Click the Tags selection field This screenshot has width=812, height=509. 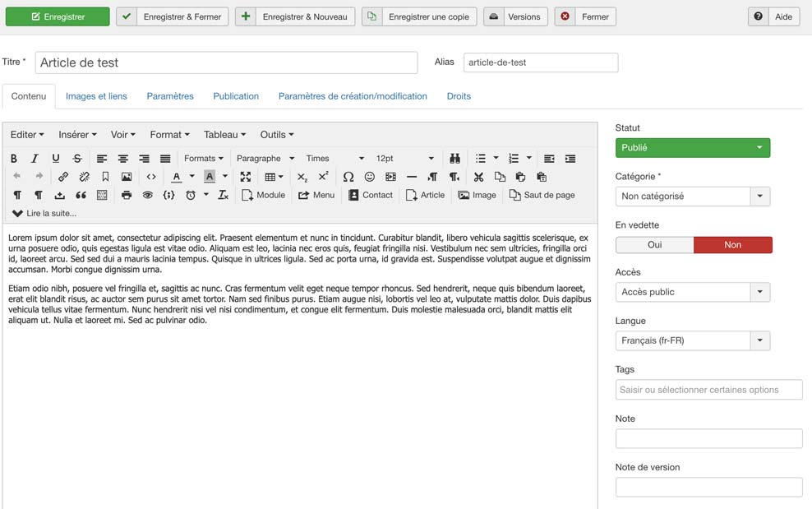click(709, 390)
